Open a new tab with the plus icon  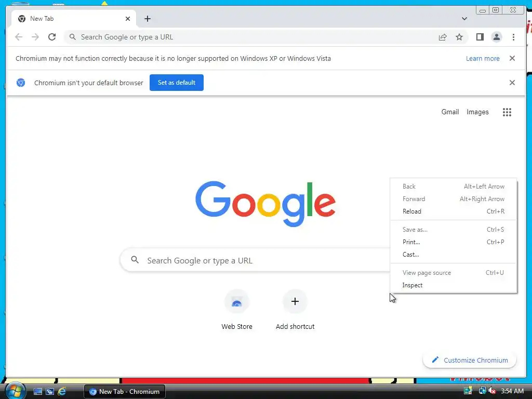pyautogui.click(x=147, y=19)
